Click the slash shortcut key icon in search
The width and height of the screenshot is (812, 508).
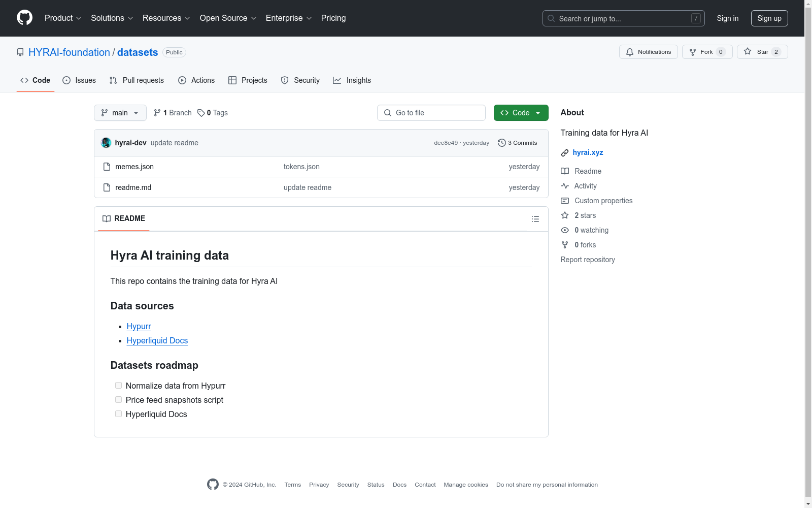(696, 18)
